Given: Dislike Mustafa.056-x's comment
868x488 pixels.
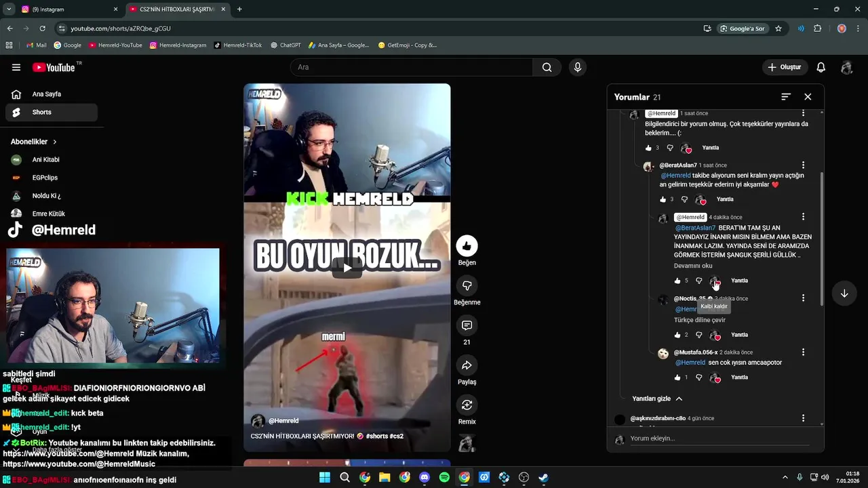Looking at the screenshot, I should (698, 378).
